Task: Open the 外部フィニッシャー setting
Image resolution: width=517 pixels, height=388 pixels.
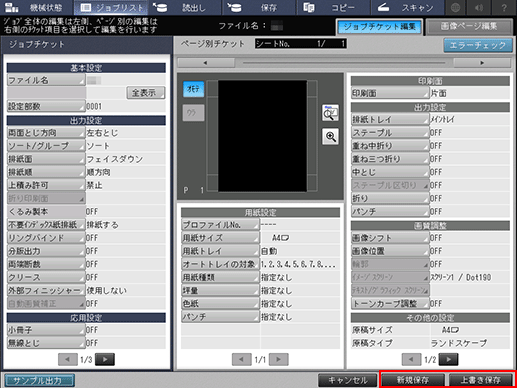Action: point(46,291)
